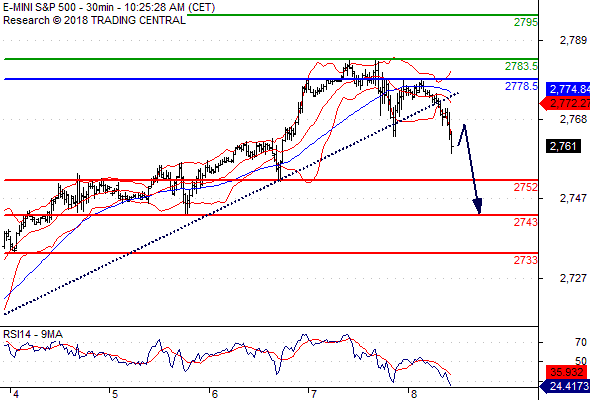Click the 2743 red support label
This screenshot has width=590, height=400.
tap(526, 222)
